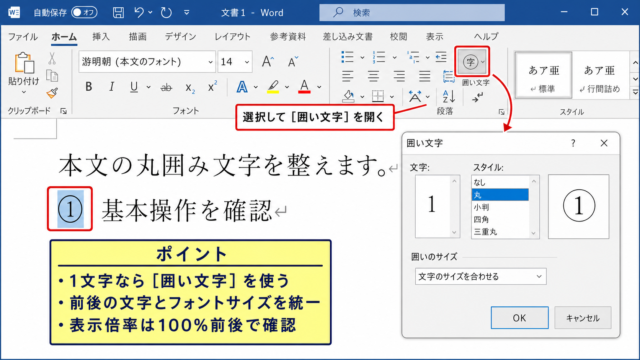The image size is (640, 360).
Task: Select 小判 in the スタイル list
Action: [500, 207]
